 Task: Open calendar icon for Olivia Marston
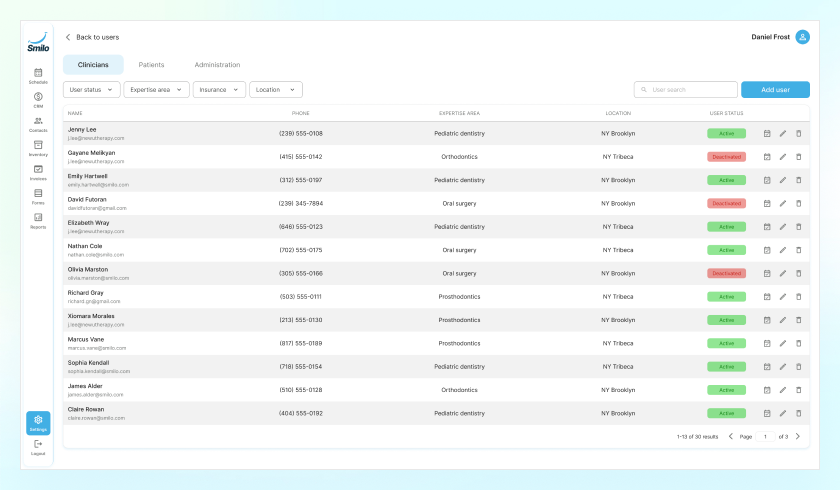click(767, 273)
